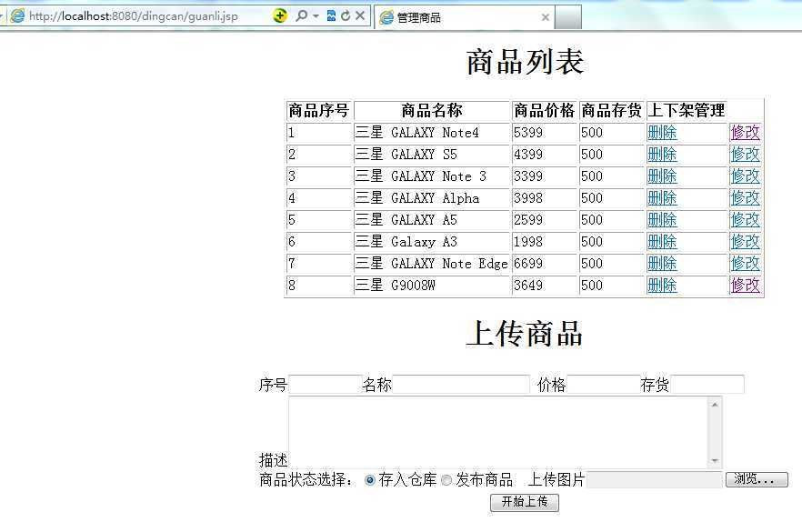Delete 三星 GALAXY Note 3 via 删除
802x532 pixels.
pos(662,176)
